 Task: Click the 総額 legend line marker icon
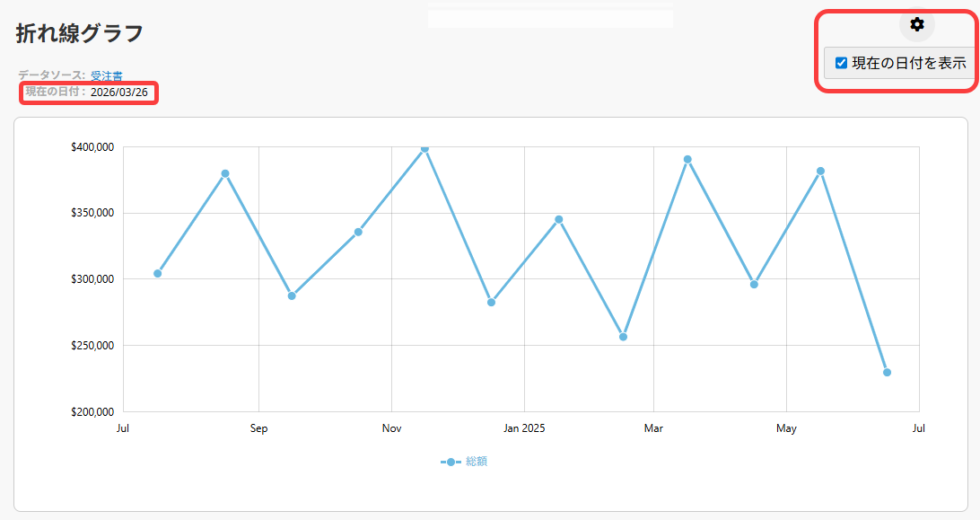451,462
